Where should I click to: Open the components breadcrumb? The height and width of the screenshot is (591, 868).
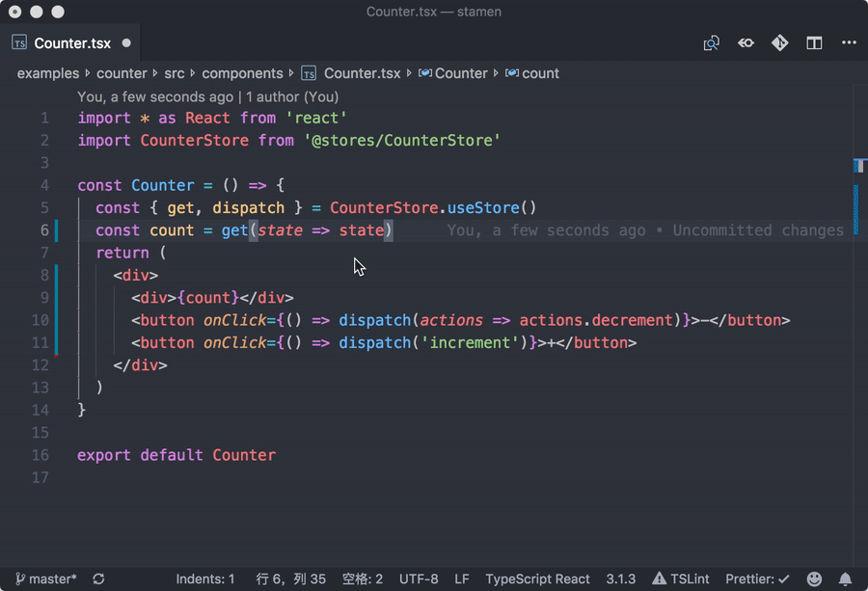[242, 73]
